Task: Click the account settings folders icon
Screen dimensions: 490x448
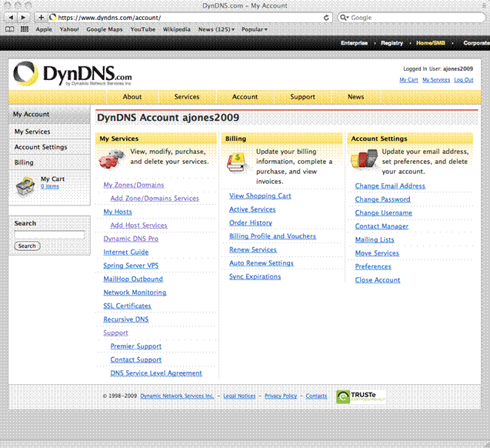Action: point(364,159)
